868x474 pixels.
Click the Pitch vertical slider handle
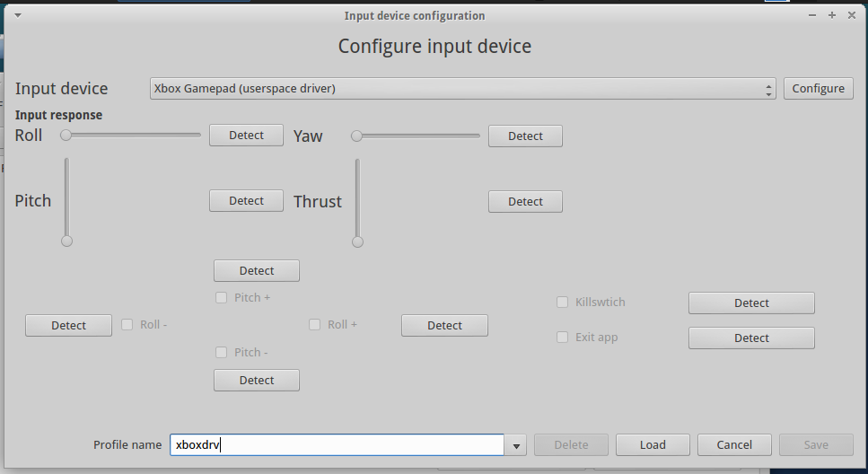66,241
